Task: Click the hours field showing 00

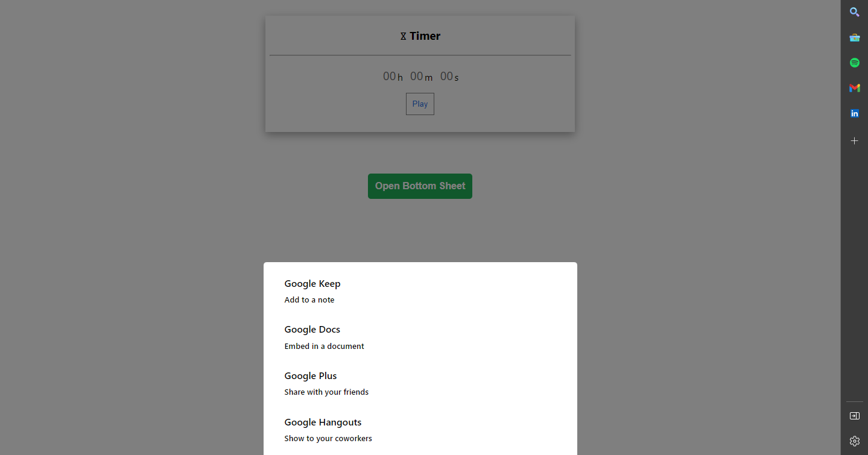Action: click(x=389, y=75)
